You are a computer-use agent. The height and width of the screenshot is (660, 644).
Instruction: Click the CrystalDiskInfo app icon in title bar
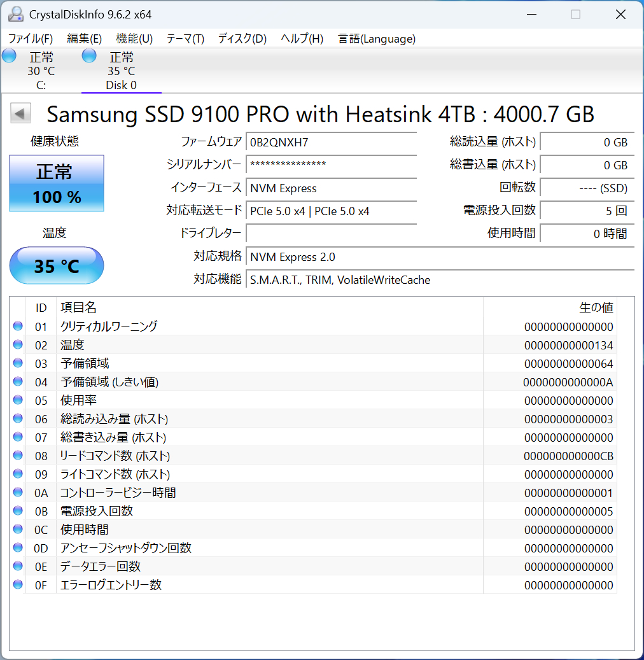(15, 14)
